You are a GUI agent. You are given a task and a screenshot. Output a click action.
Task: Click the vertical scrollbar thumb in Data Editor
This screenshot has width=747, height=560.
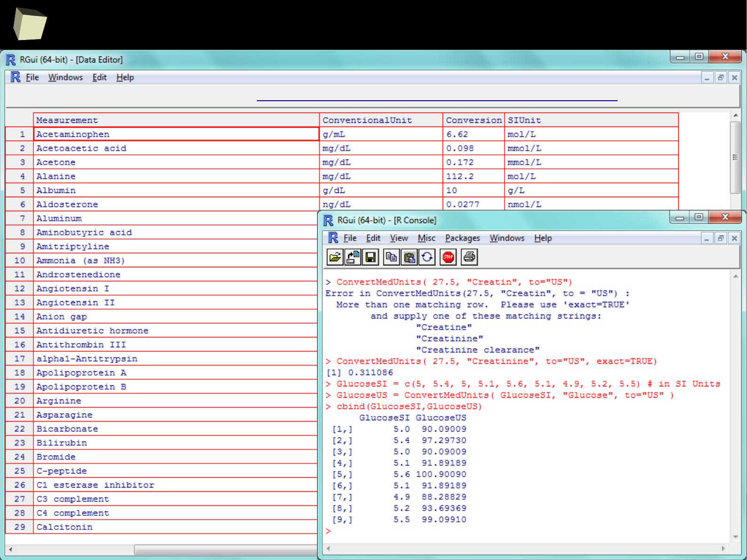coord(735,157)
